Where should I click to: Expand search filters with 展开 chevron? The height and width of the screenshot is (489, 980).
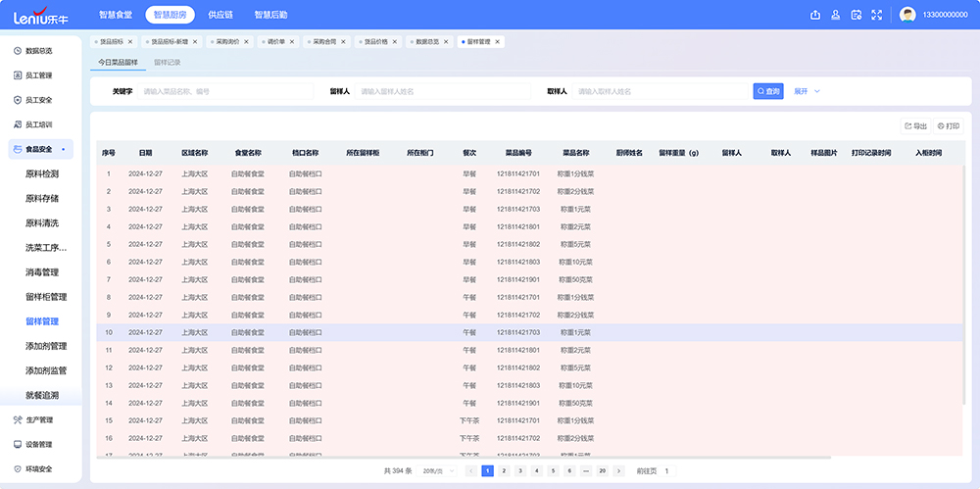coord(807,91)
